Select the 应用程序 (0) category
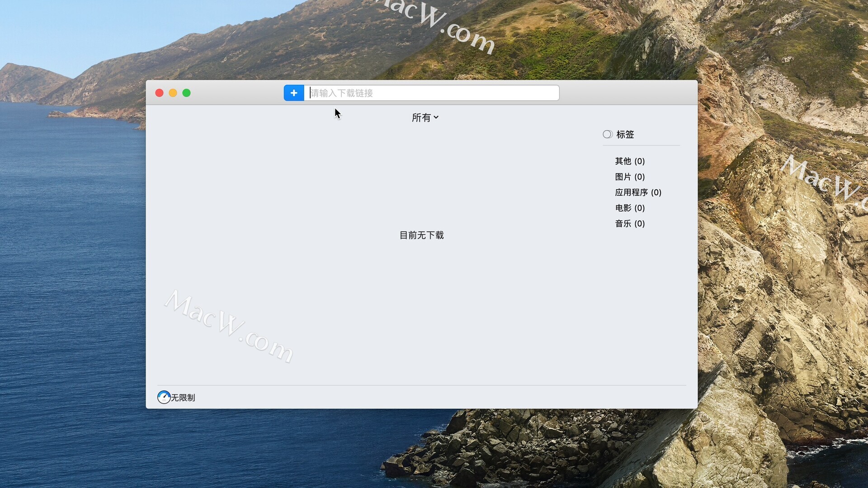Screen dimensions: 868x488 point(638,192)
